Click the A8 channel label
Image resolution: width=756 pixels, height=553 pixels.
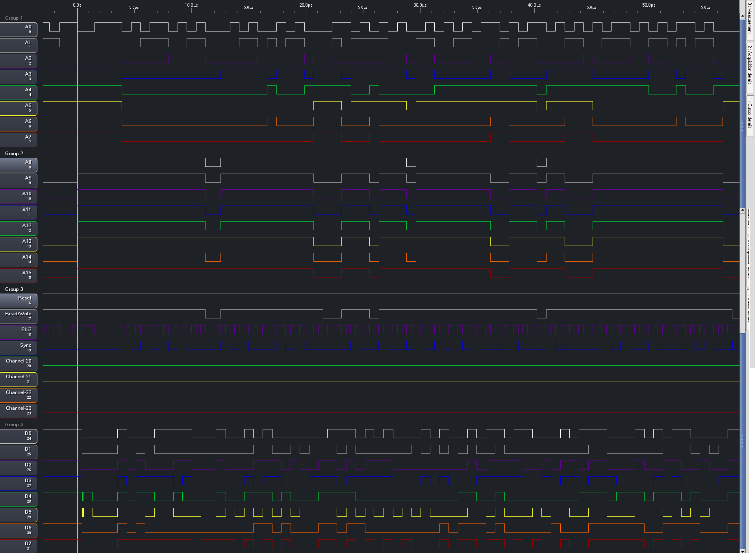(19, 165)
